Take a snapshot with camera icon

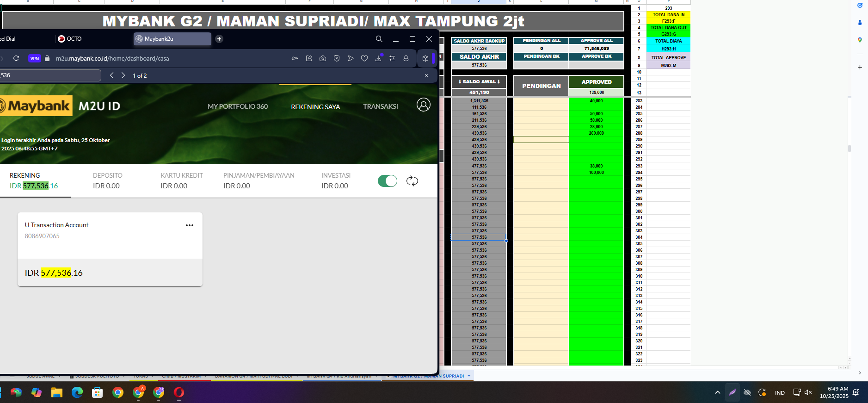[323, 58]
